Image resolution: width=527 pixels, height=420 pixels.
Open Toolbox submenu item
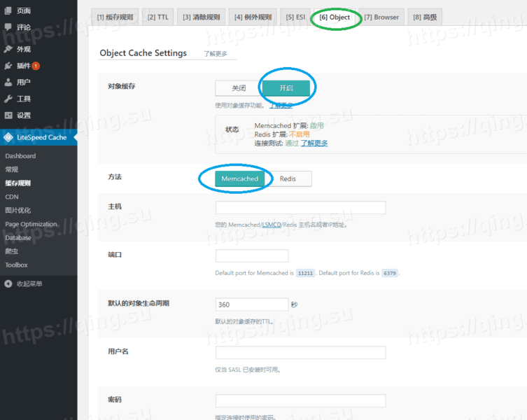pos(17,265)
